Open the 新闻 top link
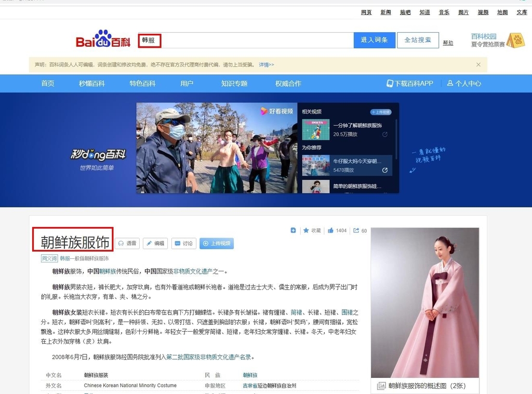Screen dimensions: 532x394 (385, 12)
